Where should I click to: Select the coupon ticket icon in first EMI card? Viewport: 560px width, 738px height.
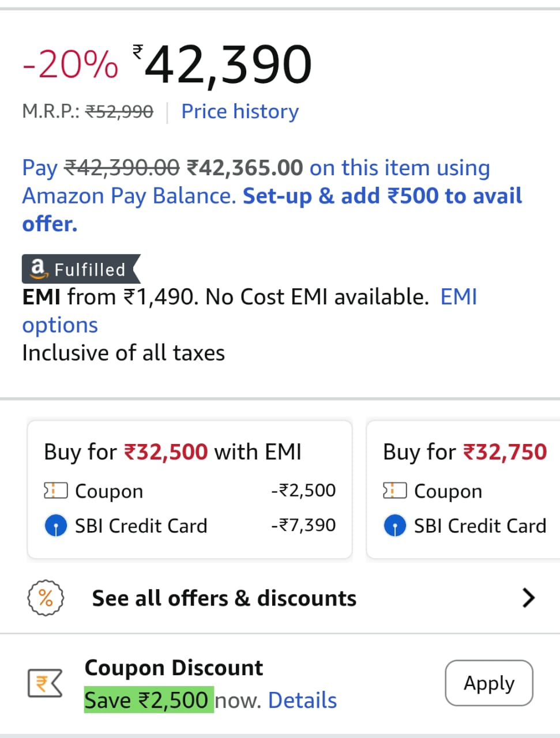tap(55, 490)
